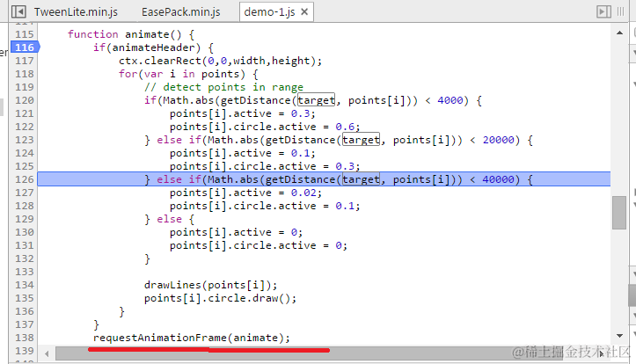Click line number 130 in the gutter
The image size is (636, 364).
coord(25,232)
